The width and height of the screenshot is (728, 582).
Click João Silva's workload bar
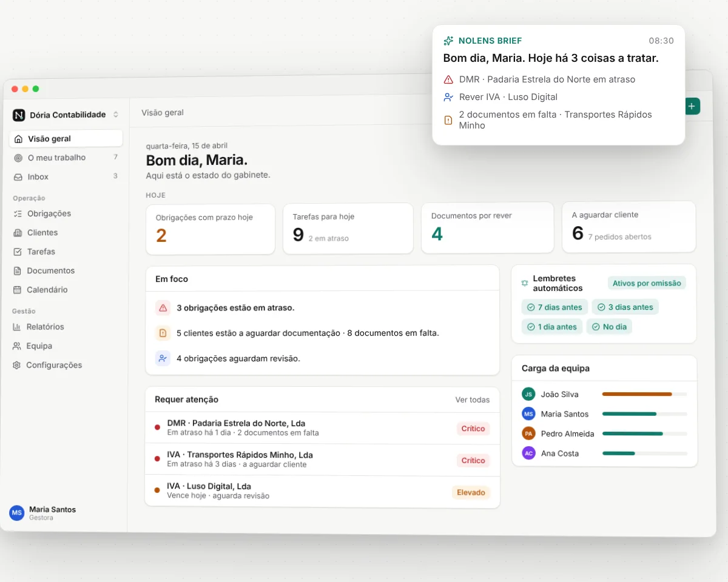[x=644, y=394]
